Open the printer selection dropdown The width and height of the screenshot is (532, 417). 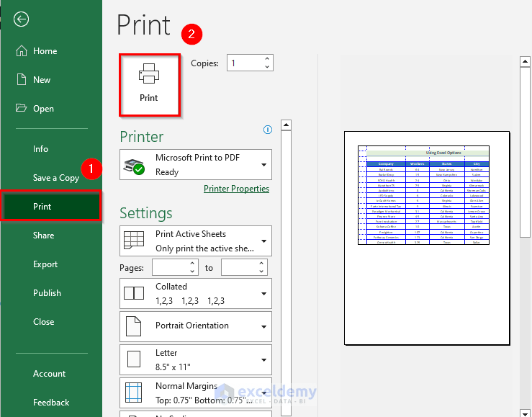coord(263,165)
